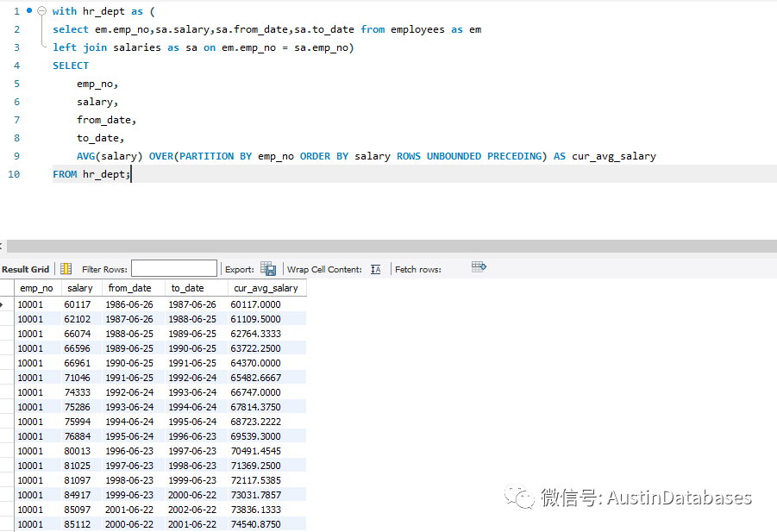Click the Export recordset to file icon
The height and width of the screenshot is (532, 777).
tap(268, 269)
